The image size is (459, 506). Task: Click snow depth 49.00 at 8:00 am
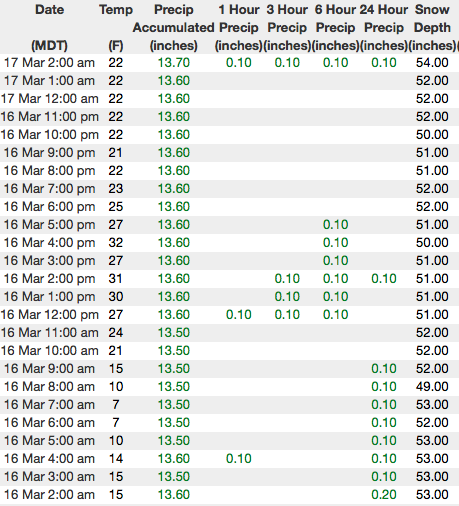pos(432,387)
